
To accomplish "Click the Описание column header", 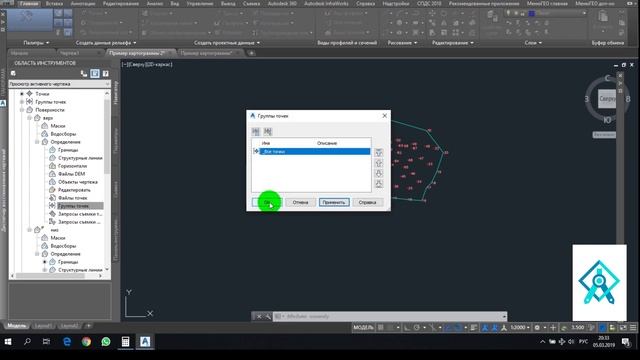I will pos(327,143).
